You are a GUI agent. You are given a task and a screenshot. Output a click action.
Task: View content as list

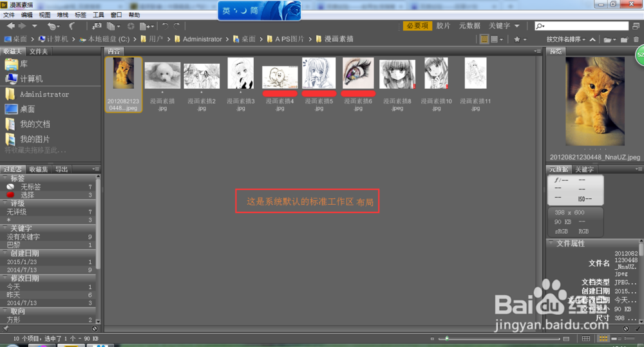[x=630, y=339]
